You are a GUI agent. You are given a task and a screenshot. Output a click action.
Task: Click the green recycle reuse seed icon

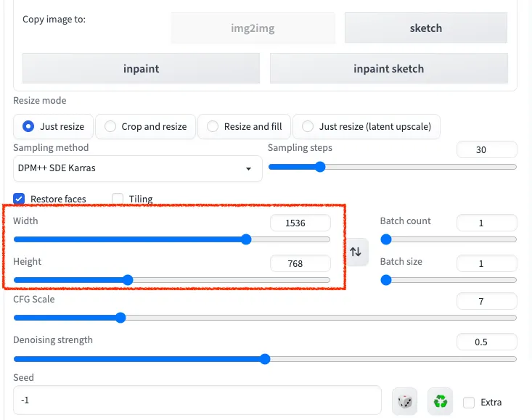[x=440, y=401]
